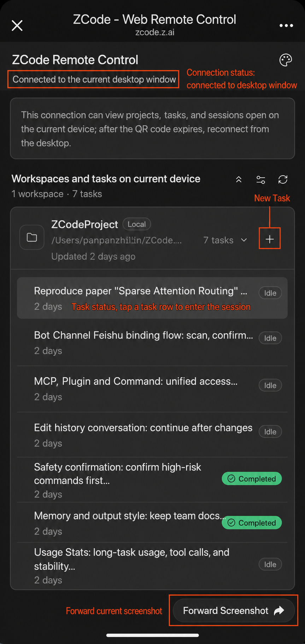Click Idle badge on Edit history row
This screenshot has height=644, width=305.
[270, 432]
